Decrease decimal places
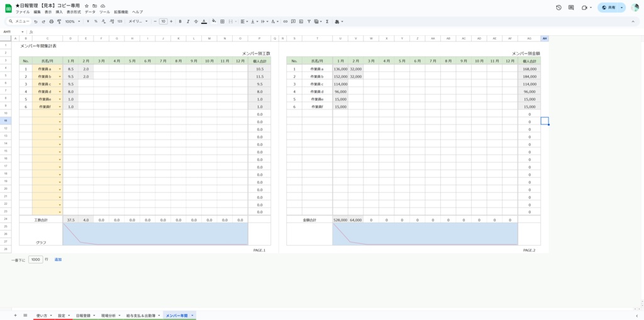Screen dimensions: 644x320 pos(104,21)
